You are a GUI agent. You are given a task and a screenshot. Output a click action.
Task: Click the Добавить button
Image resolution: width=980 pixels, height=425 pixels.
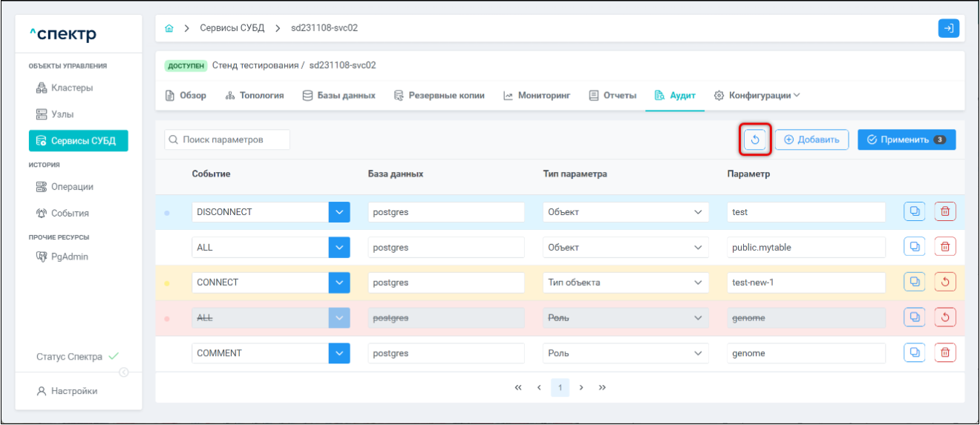point(811,139)
